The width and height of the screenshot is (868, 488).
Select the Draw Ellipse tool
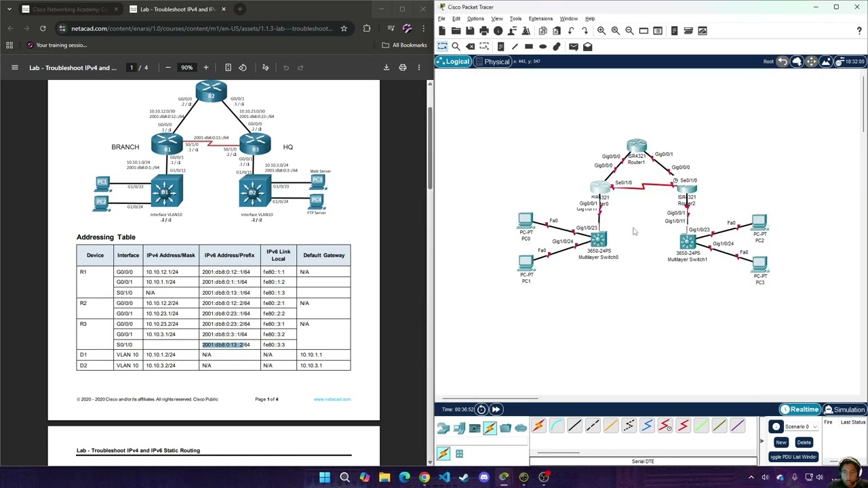pos(542,47)
